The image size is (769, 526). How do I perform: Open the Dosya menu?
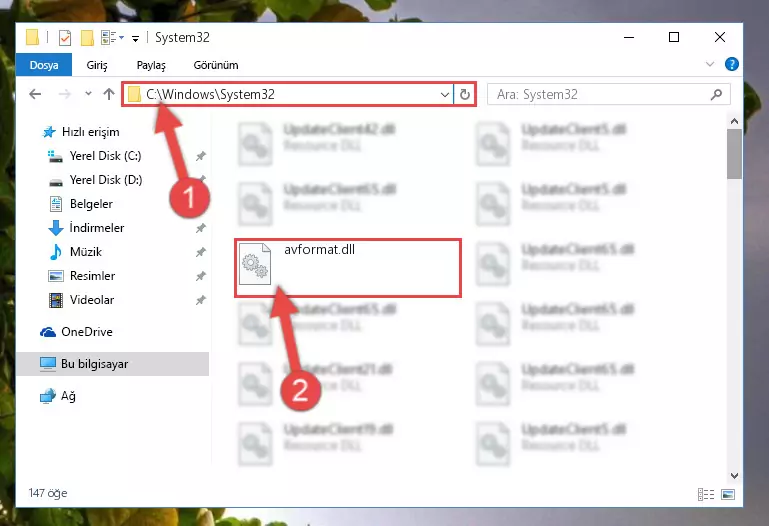[x=44, y=65]
